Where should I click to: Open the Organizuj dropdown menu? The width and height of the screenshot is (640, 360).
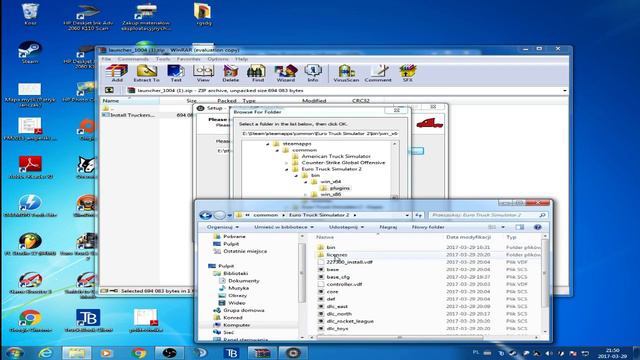click(223, 227)
